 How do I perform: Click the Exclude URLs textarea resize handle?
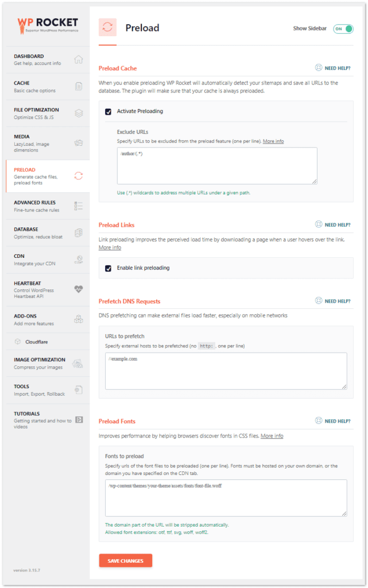coord(315,181)
